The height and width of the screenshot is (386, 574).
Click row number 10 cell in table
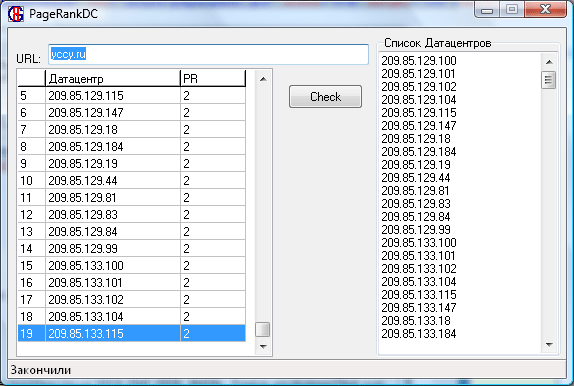pos(31,181)
